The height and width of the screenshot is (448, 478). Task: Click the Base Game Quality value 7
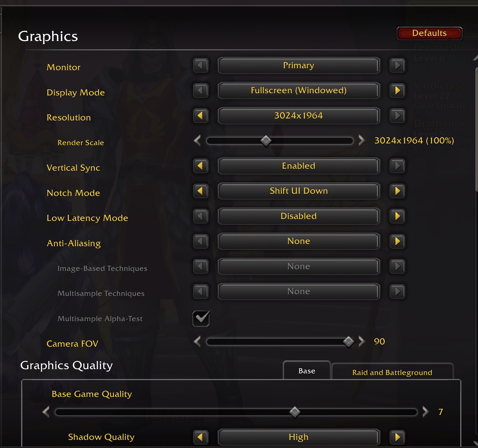point(441,412)
